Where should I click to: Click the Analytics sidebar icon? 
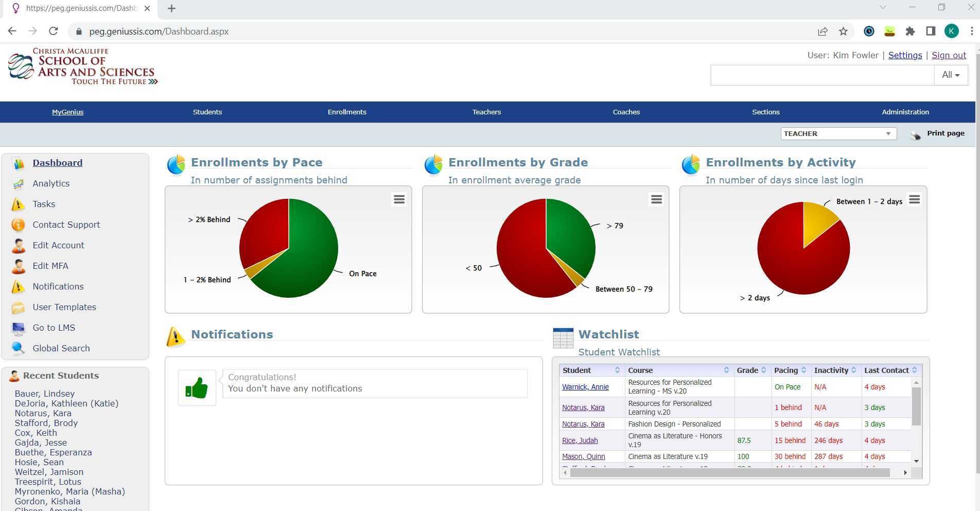point(18,184)
